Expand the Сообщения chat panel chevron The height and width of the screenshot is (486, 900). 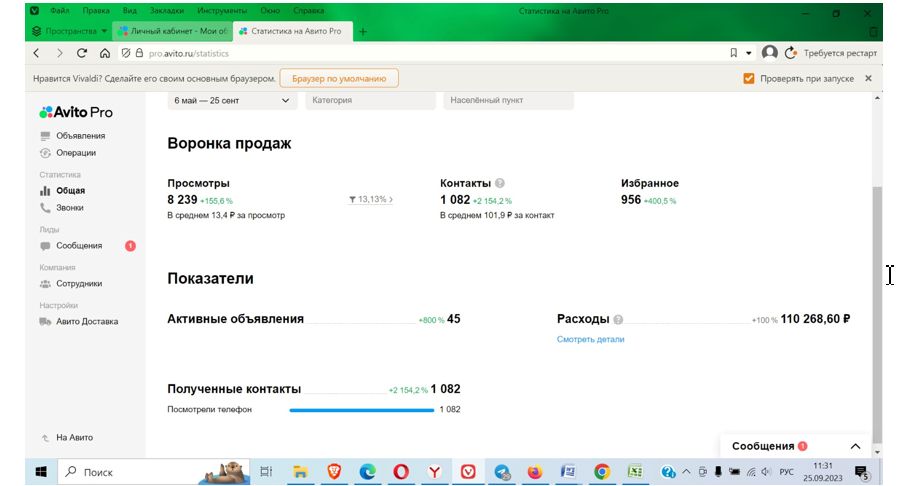[855, 446]
